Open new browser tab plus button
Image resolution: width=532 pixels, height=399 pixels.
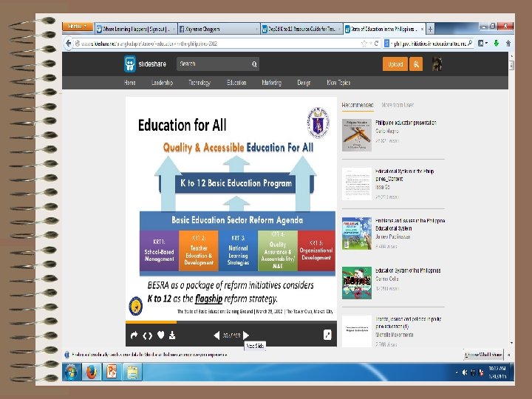pos(430,29)
